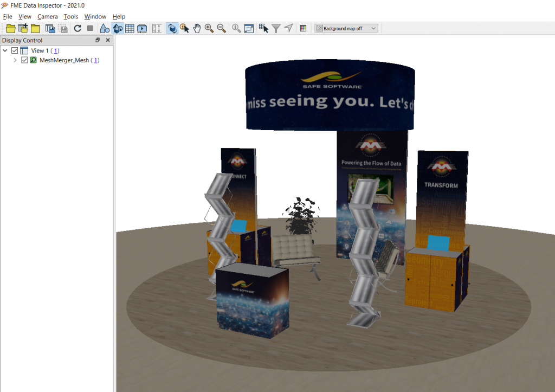Open the Table View icon

click(130, 28)
